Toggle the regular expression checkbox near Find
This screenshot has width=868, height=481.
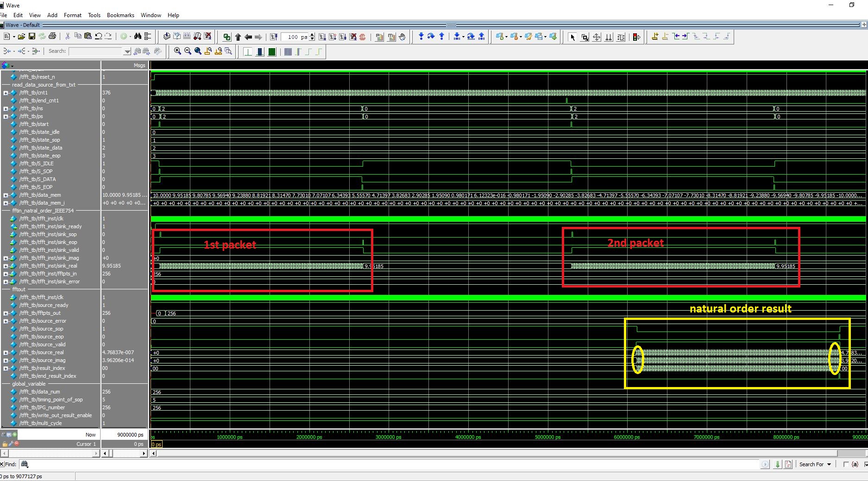click(846, 464)
